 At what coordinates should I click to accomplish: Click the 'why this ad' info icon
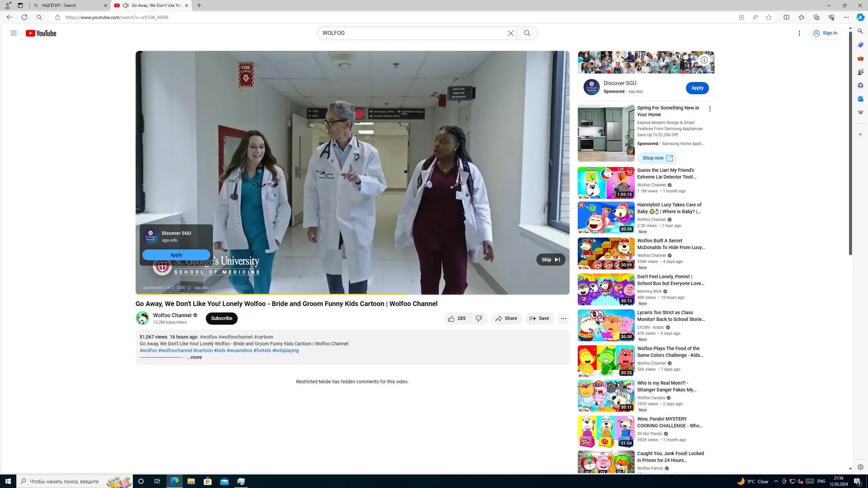coord(189,288)
